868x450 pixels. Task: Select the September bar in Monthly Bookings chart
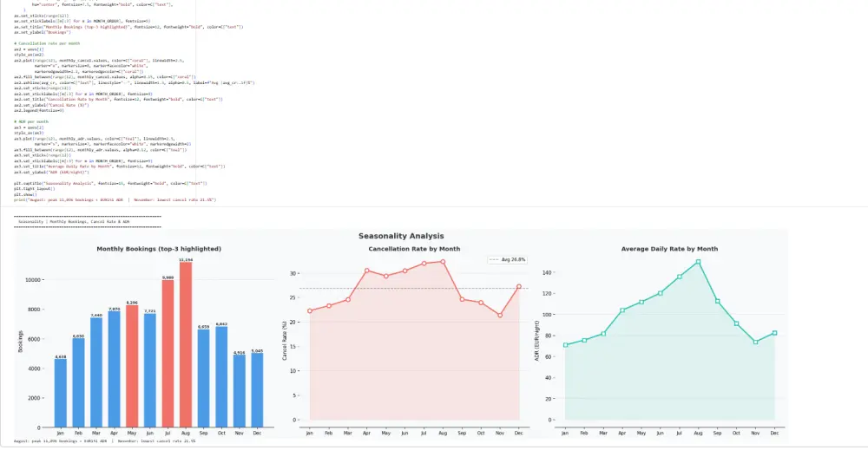[203, 378]
